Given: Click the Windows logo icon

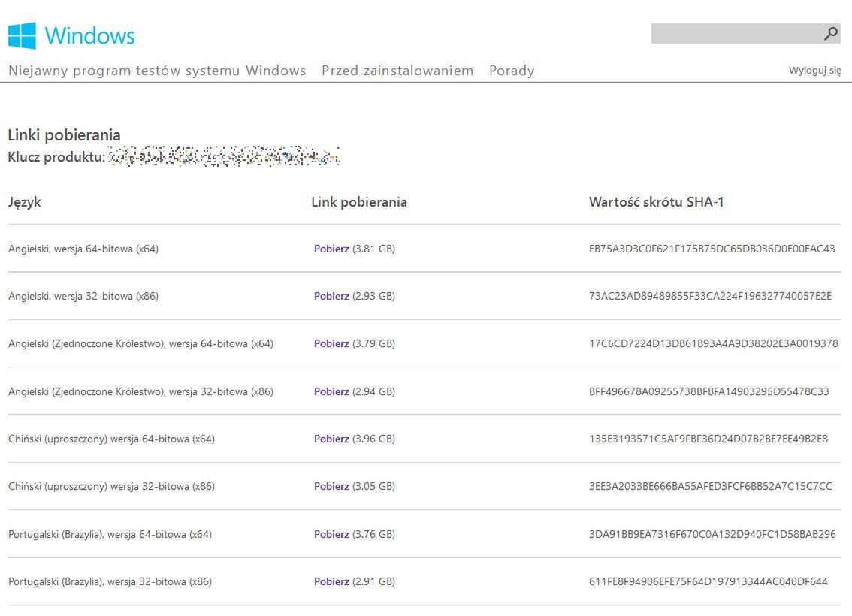Looking at the screenshot, I should 22,36.
